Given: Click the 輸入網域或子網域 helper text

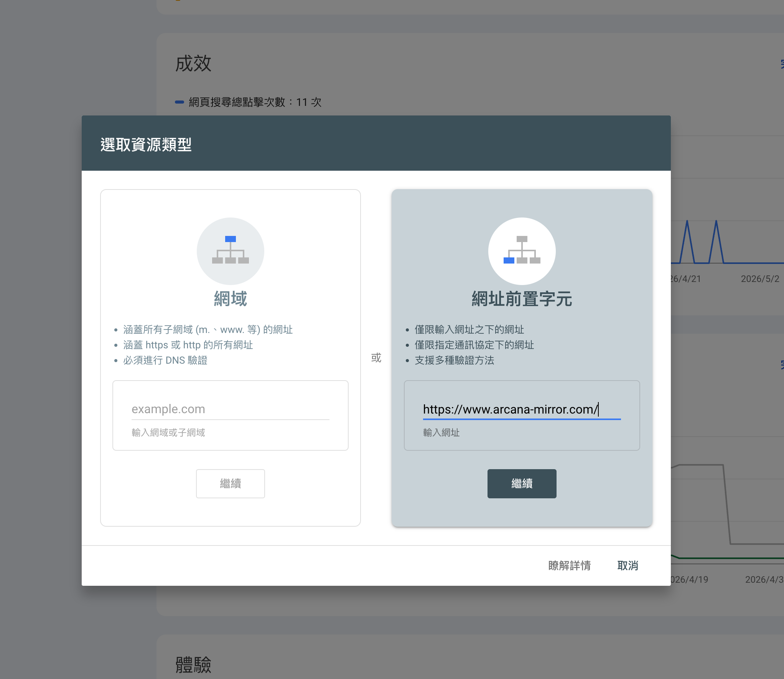Looking at the screenshot, I should (168, 433).
